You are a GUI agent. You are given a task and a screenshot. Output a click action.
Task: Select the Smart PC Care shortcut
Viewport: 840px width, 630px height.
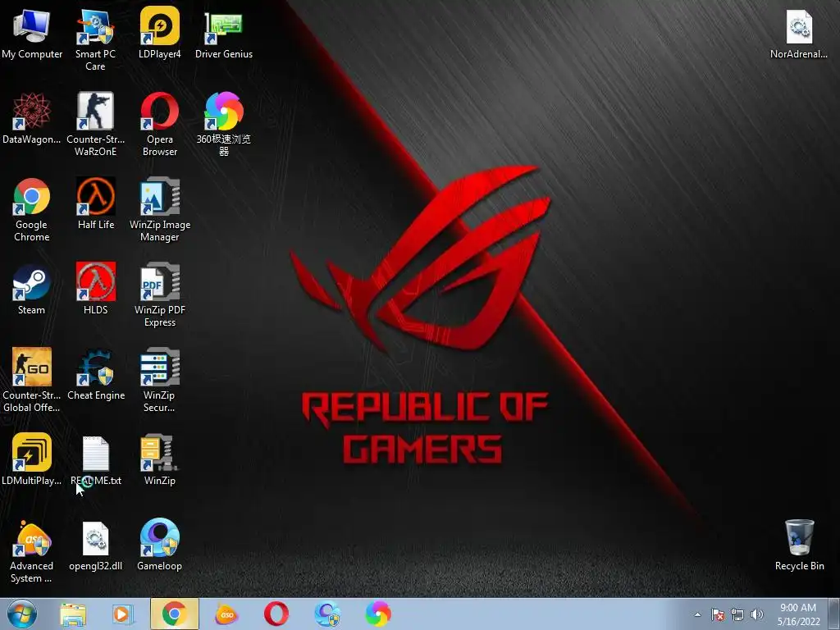pos(95,39)
